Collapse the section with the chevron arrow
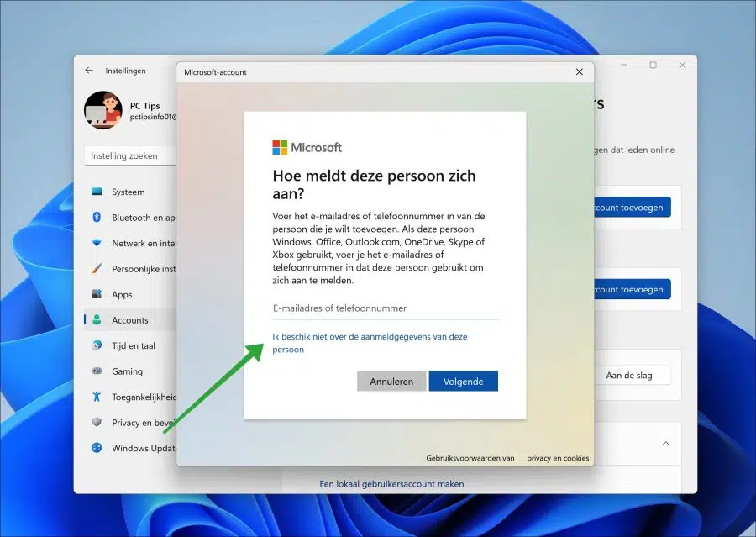Viewport: 756px width, 537px height. coord(666,444)
